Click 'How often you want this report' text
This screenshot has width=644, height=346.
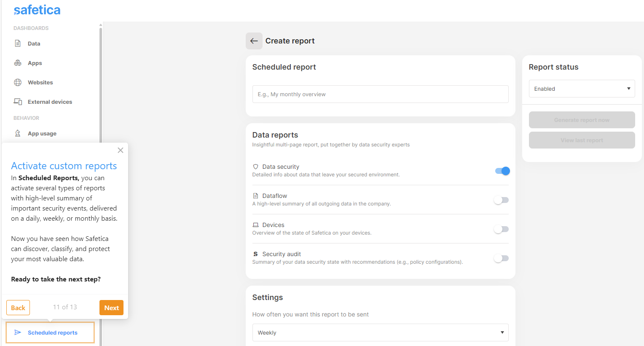pyautogui.click(x=311, y=314)
